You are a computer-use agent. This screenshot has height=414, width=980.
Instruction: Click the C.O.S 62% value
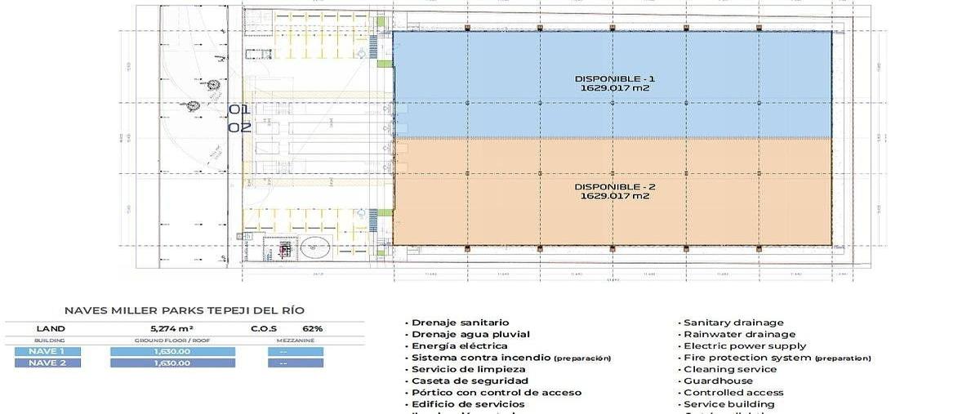(x=312, y=328)
